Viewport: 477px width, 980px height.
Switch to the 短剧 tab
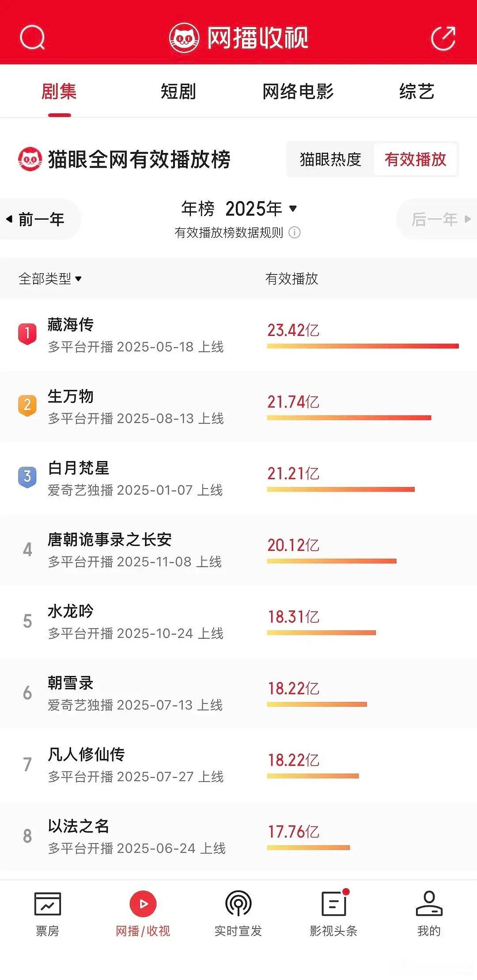coord(178,92)
